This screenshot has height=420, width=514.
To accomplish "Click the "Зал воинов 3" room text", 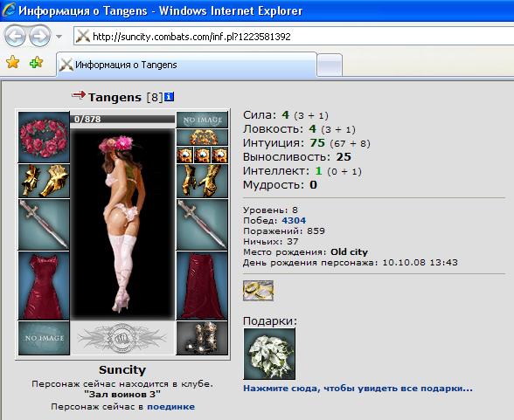I will tap(122, 394).
